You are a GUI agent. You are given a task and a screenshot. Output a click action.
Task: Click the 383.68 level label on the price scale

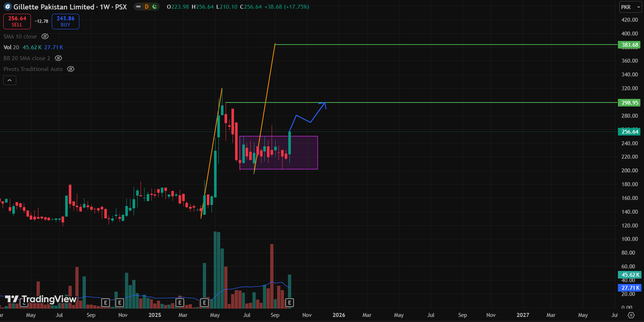[x=628, y=45]
